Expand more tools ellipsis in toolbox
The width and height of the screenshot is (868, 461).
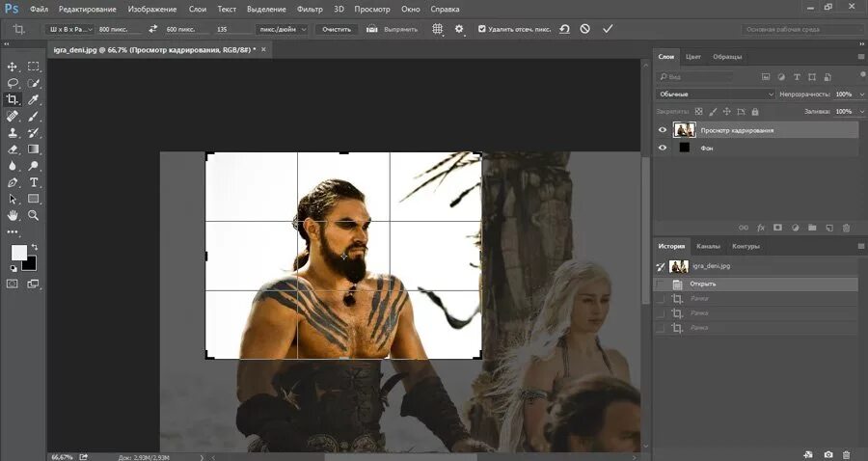[13, 232]
